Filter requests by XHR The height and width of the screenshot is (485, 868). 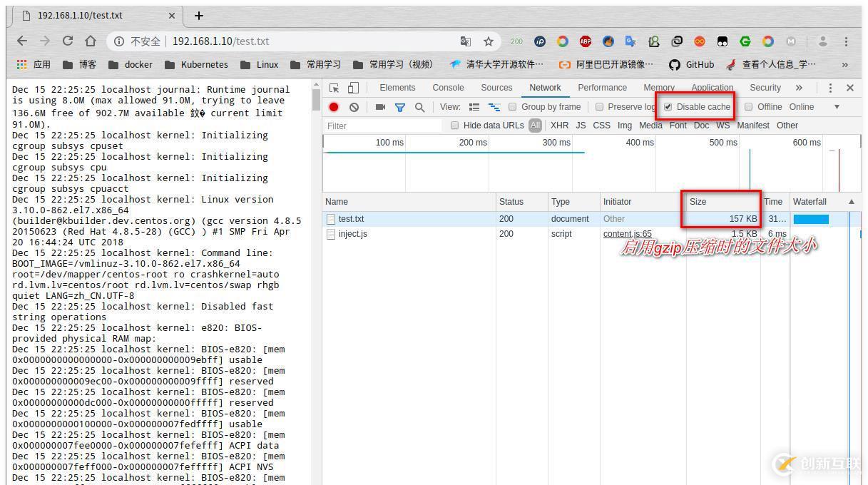tap(559, 126)
